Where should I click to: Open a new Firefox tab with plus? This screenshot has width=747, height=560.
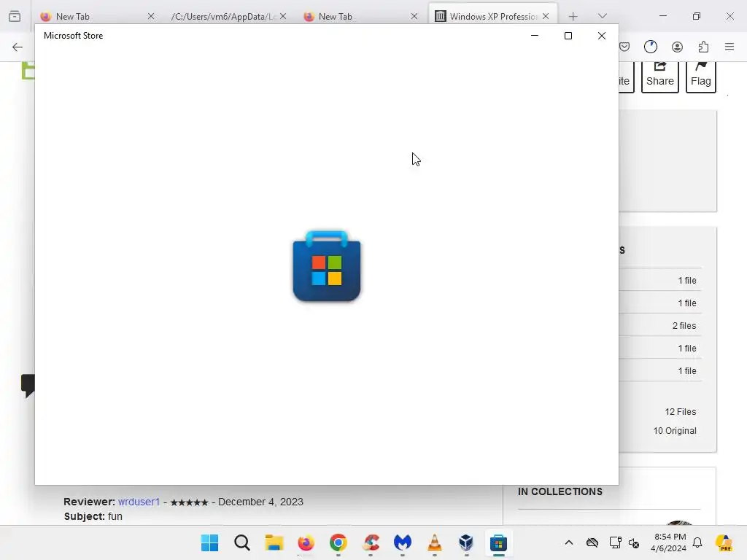(573, 16)
